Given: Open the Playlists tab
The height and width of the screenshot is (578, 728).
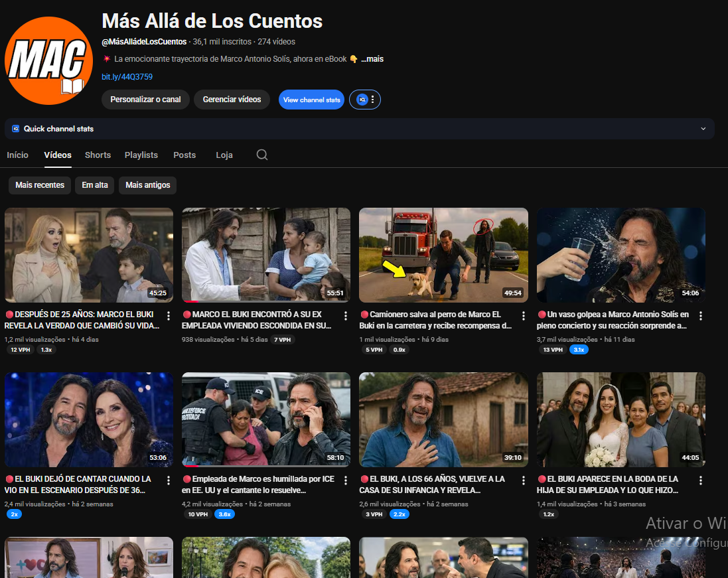Looking at the screenshot, I should pos(141,155).
